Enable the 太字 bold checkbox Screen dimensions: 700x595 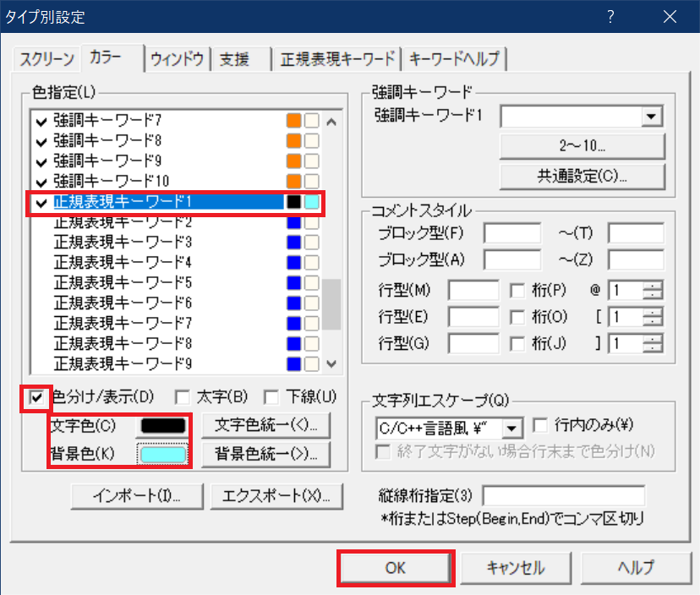point(182,396)
